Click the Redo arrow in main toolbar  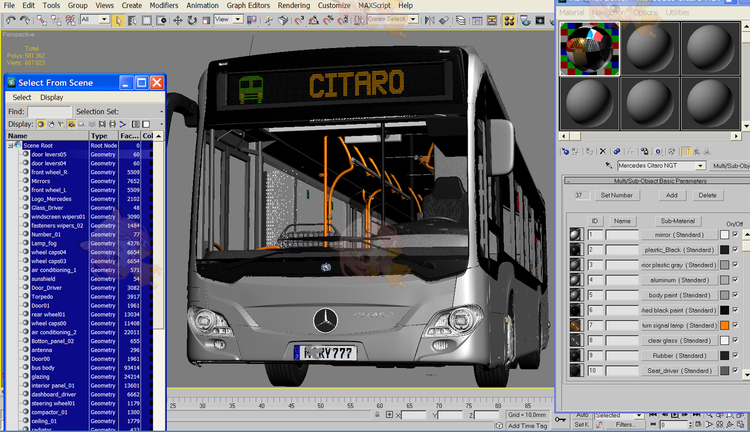pos(25,20)
